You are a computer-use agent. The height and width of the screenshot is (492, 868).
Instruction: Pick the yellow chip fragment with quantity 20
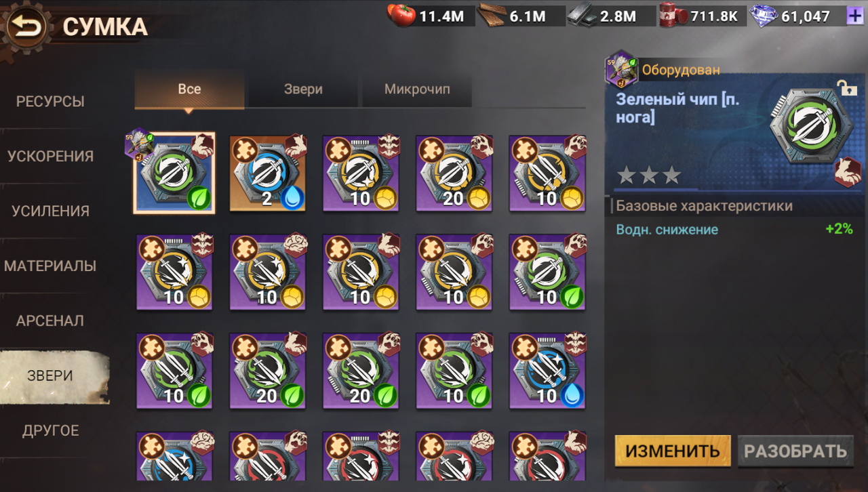454,173
